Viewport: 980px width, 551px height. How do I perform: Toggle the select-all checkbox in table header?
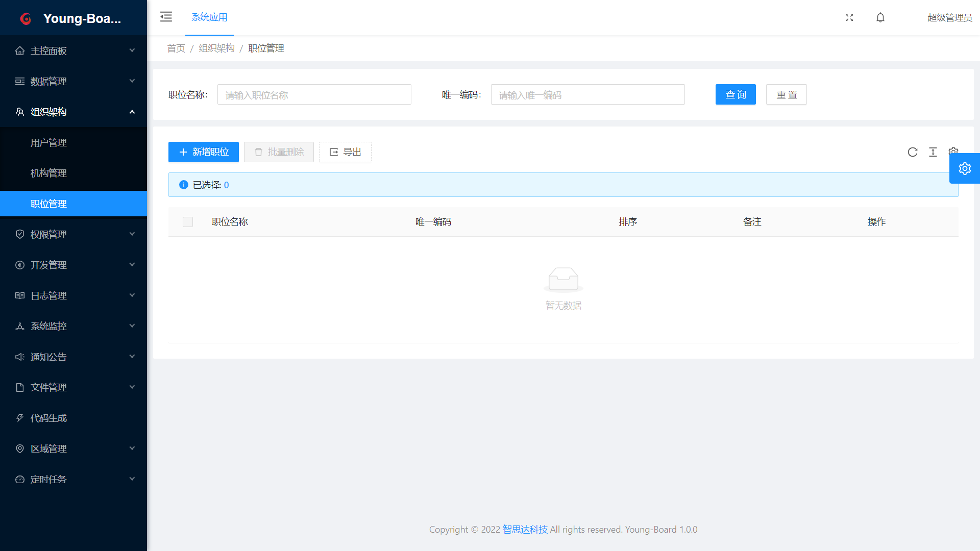point(188,222)
